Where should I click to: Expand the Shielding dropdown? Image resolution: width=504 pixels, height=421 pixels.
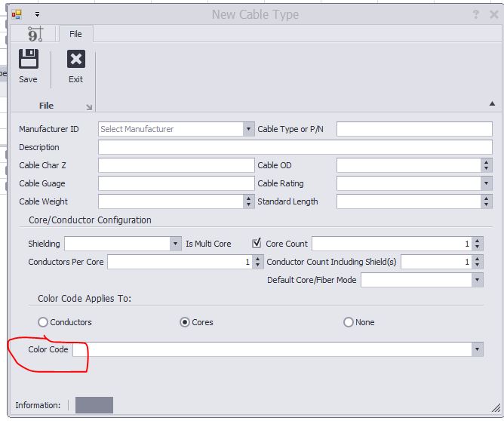176,244
